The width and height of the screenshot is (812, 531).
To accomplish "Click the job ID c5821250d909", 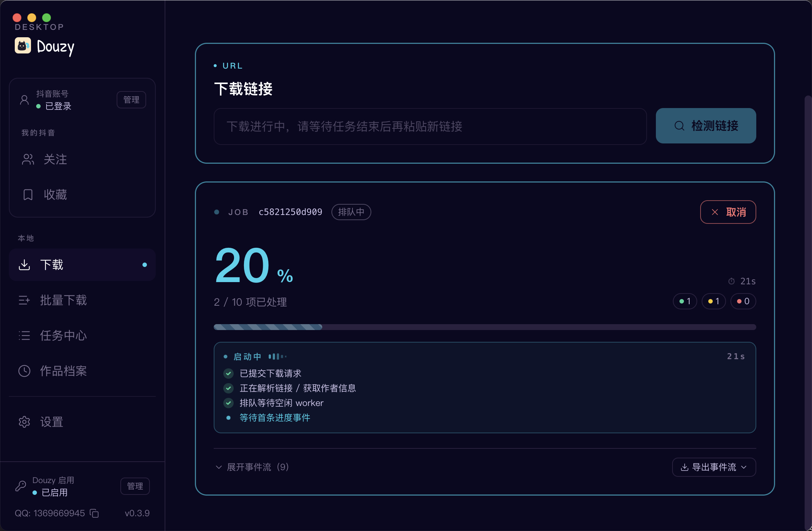I will pos(290,212).
